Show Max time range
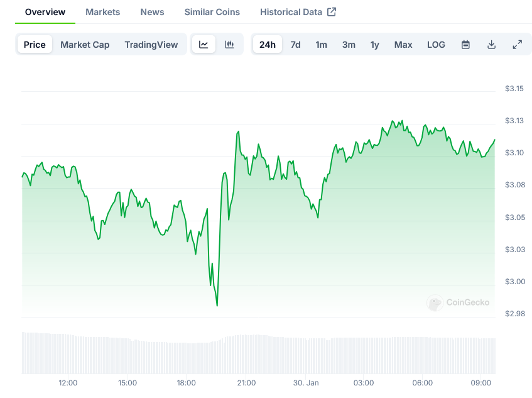The width and height of the screenshot is (532, 398). tap(403, 45)
